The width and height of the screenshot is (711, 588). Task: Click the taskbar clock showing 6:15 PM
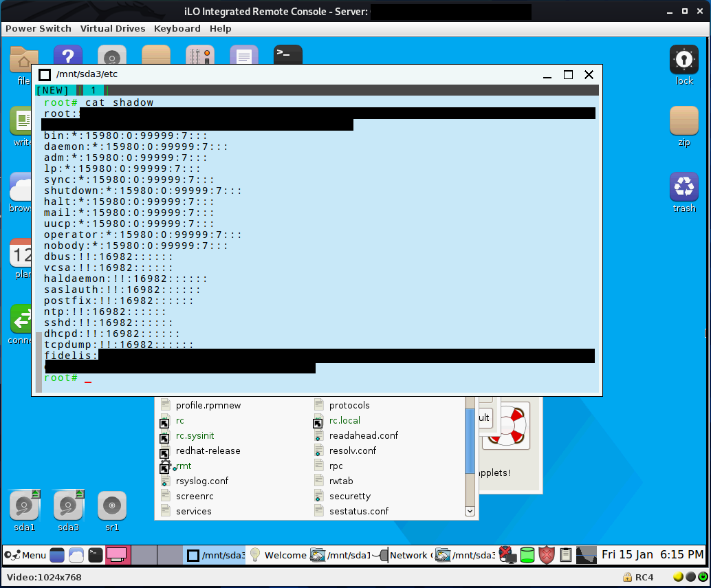coord(653,554)
